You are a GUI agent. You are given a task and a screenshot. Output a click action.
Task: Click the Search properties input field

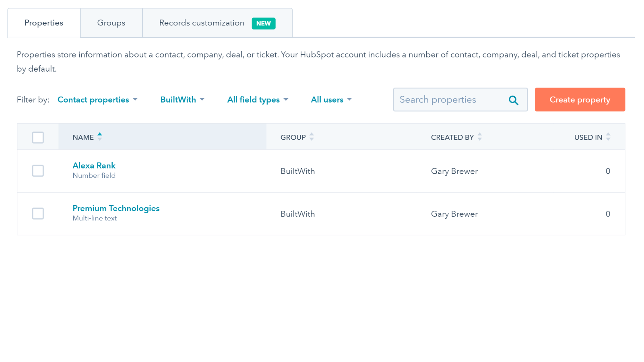[443, 99]
